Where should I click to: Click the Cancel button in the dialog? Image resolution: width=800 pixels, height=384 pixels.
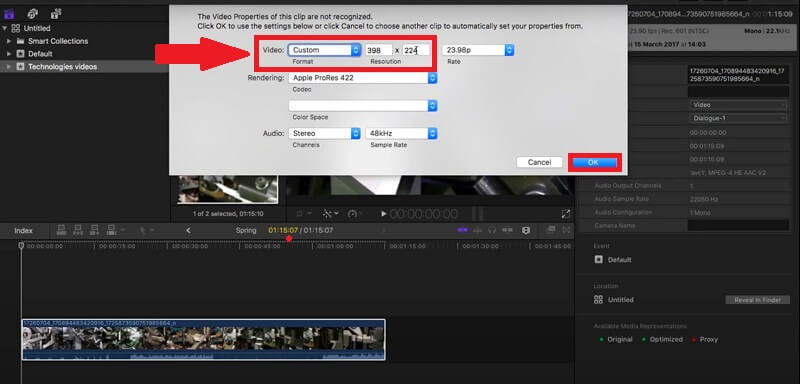pos(539,162)
